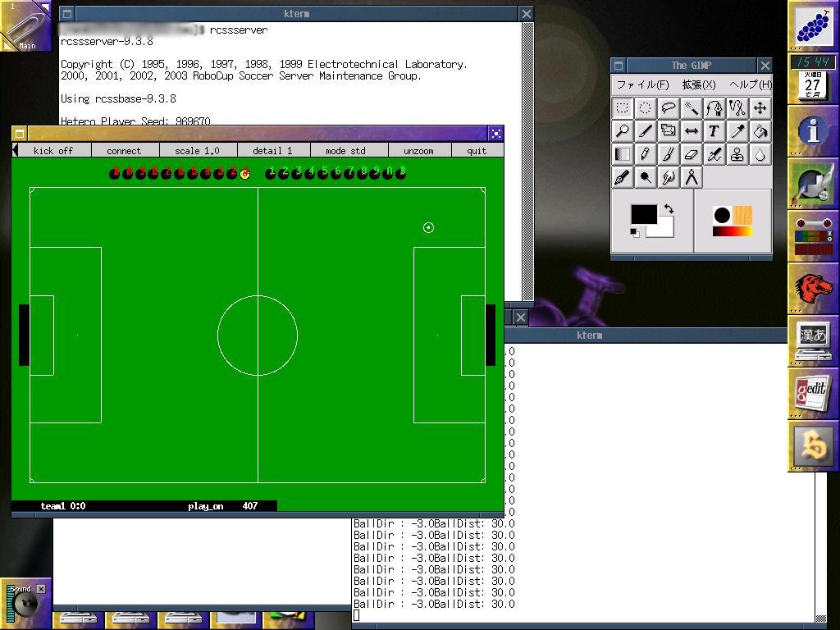Open the ヘルプ(H) menu in GIMP
Viewport: 840px width, 630px height.
[750, 84]
